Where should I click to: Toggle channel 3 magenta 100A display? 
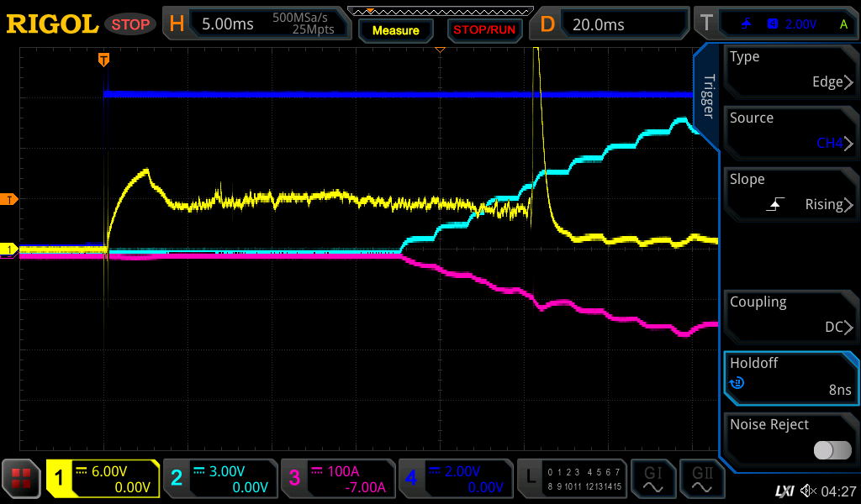point(337,479)
